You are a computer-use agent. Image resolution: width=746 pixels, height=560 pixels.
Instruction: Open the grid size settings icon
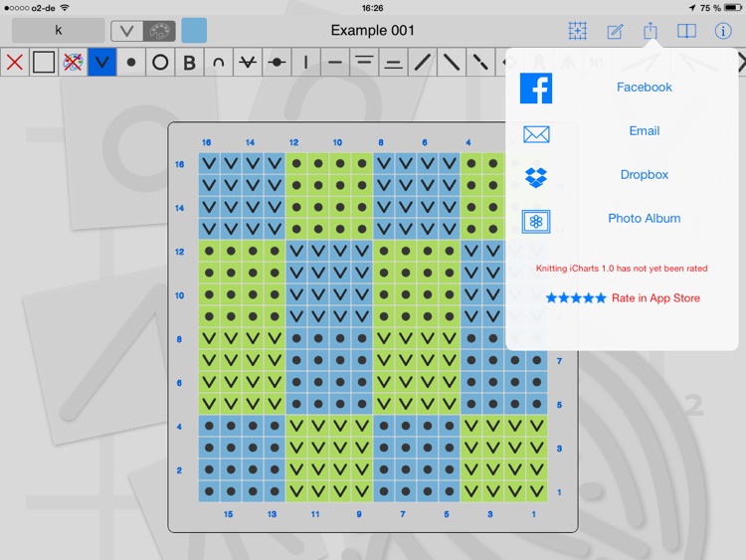pyautogui.click(x=577, y=31)
